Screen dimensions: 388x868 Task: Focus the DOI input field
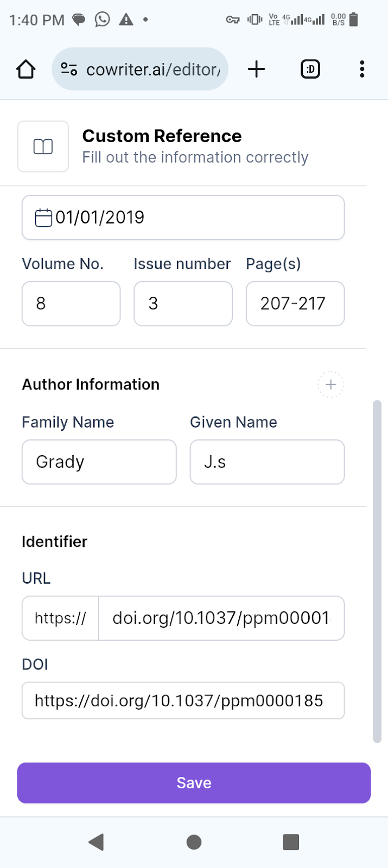coord(183,700)
